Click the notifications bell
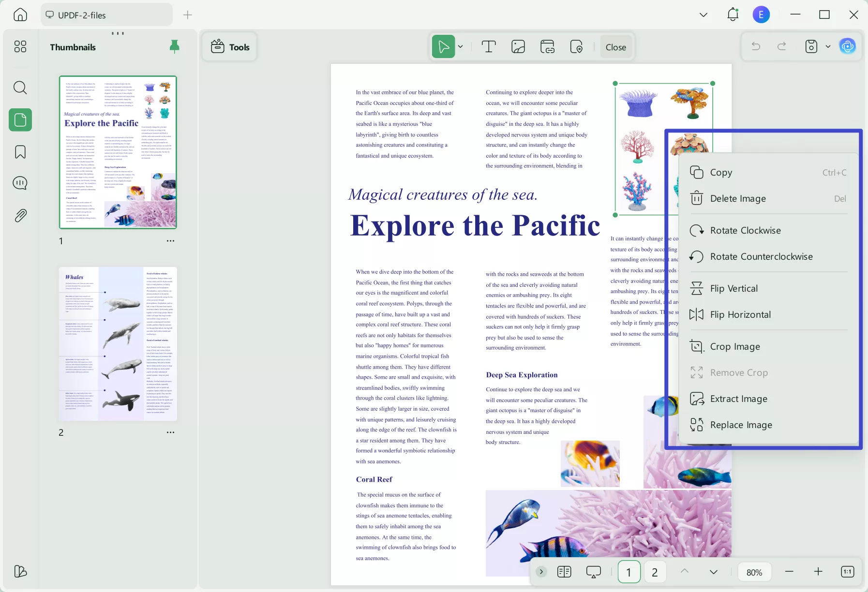 click(733, 15)
